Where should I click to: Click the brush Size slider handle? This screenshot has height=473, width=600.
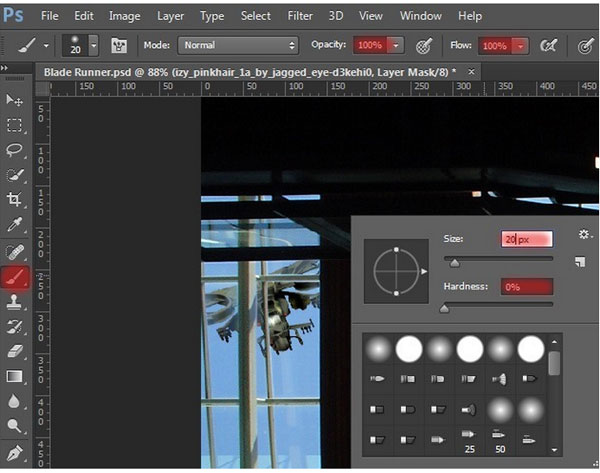coord(455,263)
